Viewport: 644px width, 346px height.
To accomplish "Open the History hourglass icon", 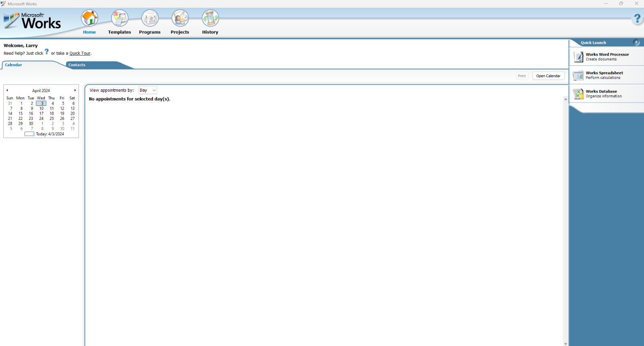I will (x=210, y=18).
